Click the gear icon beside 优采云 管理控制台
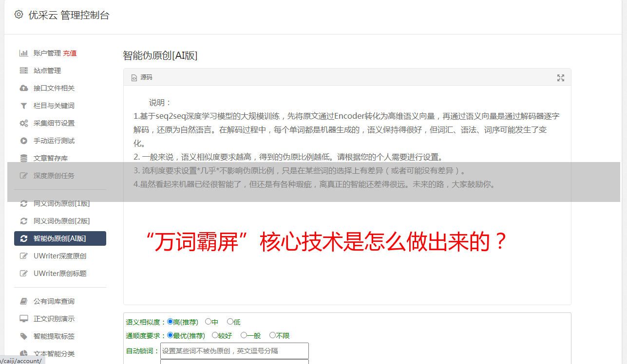Screen dimensions: 627x364 pos(19,15)
